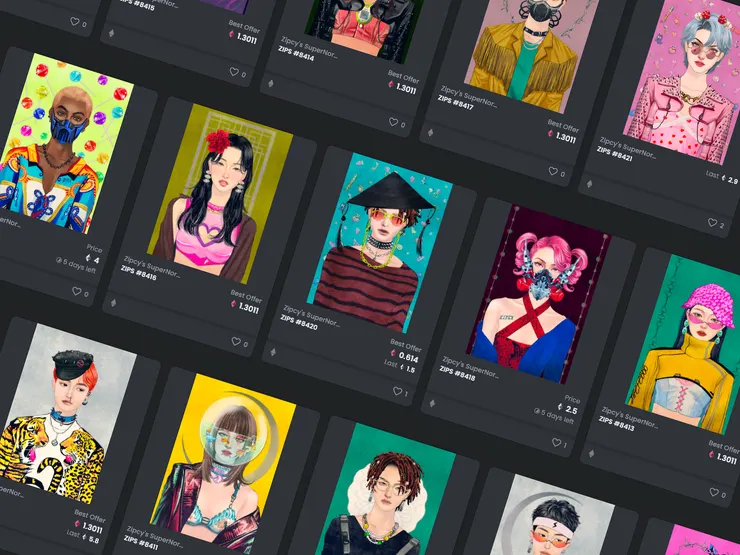
Task: Open collection link above ZIPS #8414
Action: coord(309,47)
